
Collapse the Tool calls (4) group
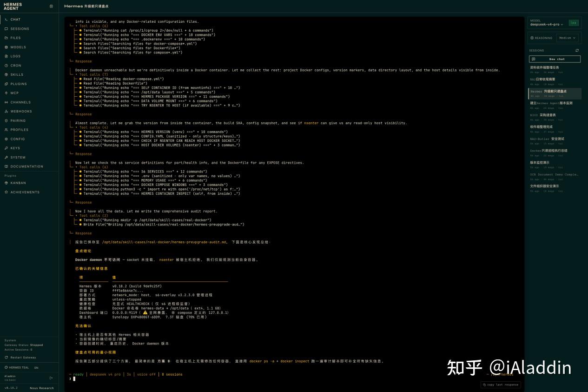(92, 127)
